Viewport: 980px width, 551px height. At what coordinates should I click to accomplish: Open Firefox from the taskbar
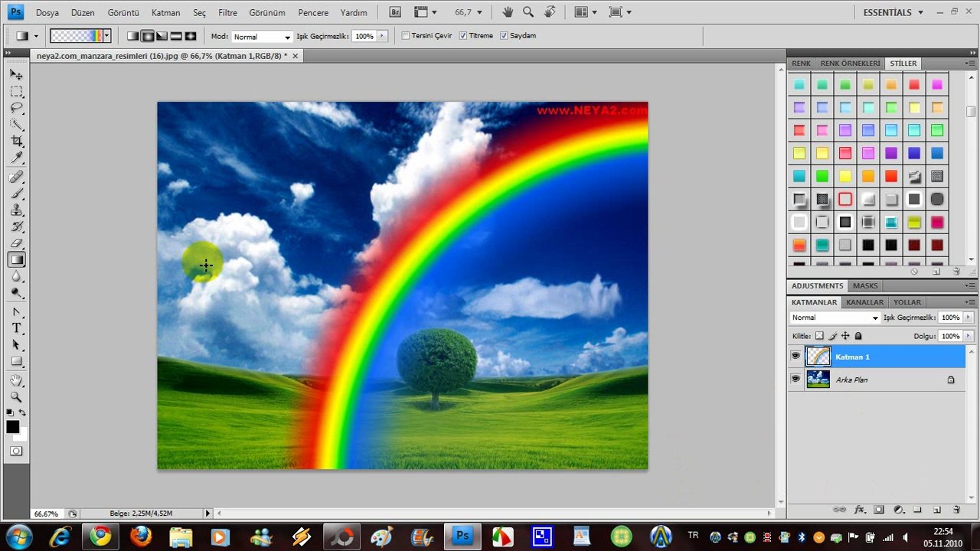coord(141,536)
